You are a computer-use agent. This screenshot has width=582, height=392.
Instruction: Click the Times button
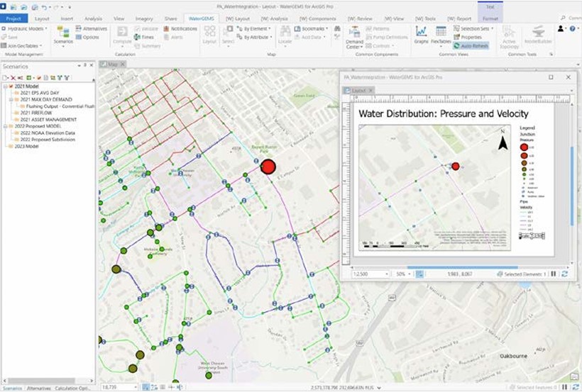143,37
